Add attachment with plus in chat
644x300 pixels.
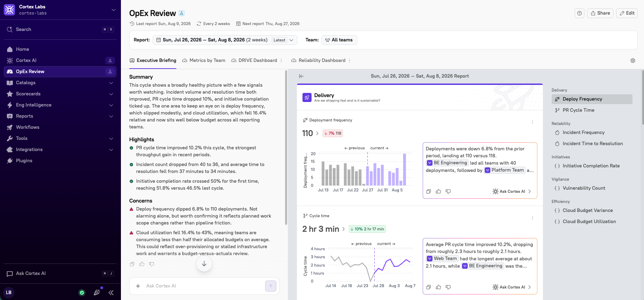pos(138,286)
